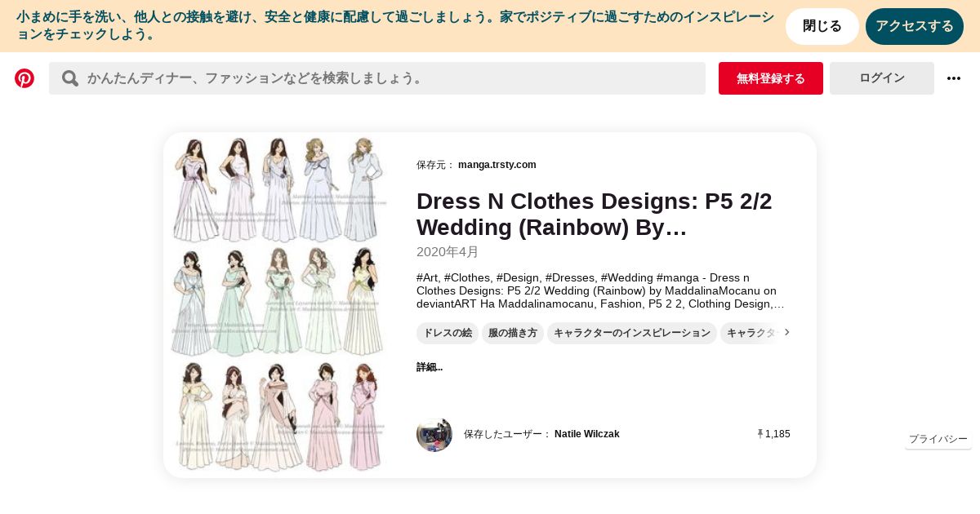Click the 保存したユーザー： label text
This screenshot has width=980, height=514.
tap(507, 434)
